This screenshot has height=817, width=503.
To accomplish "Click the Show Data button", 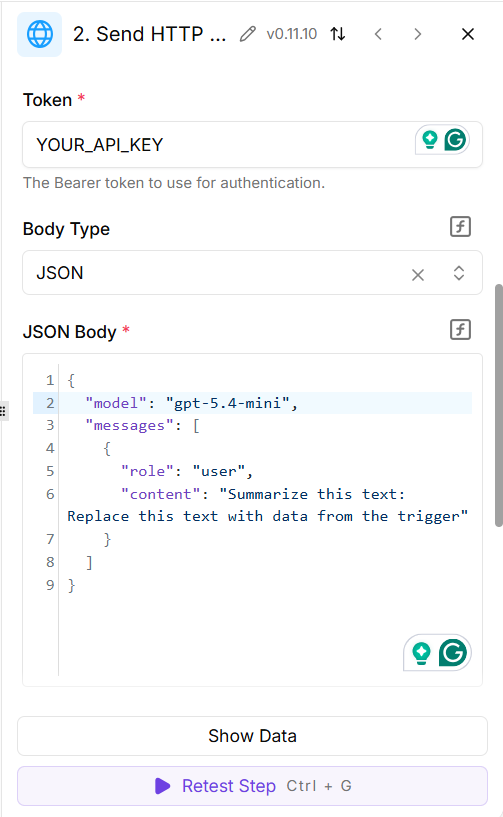I will point(252,736).
